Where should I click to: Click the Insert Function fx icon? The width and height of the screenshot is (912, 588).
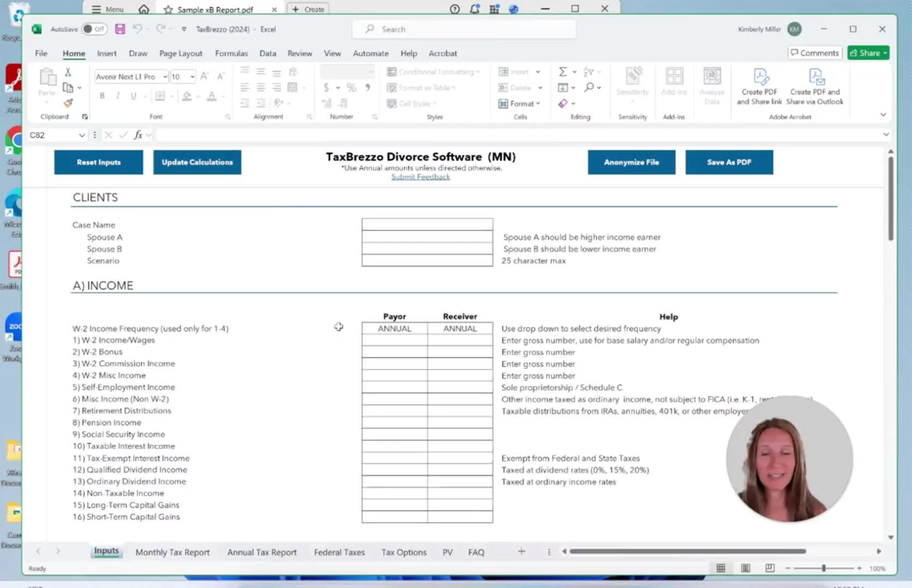tap(138, 135)
